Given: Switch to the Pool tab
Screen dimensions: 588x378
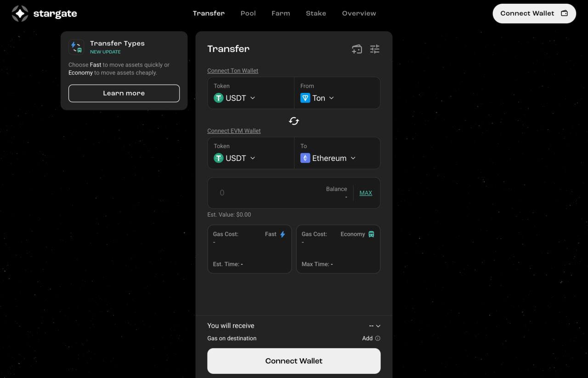Looking at the screenshot, I should [248, 13].
